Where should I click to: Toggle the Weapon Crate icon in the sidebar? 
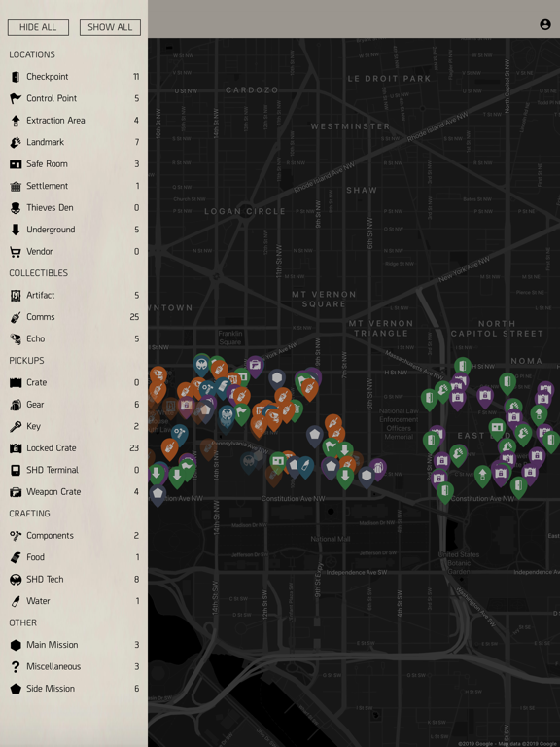pyautogui.click(x=16, y=492)
